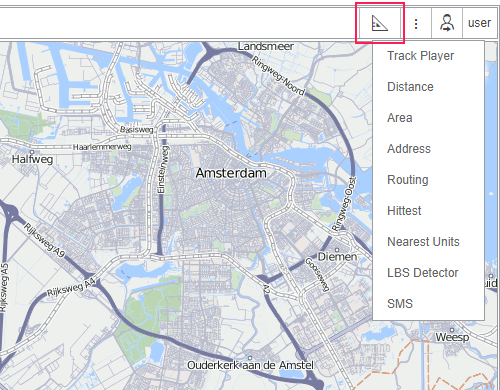The height and width of the screenshot is (390, 500).
Task: Click the user logout person icon
Action: (447, 23)
